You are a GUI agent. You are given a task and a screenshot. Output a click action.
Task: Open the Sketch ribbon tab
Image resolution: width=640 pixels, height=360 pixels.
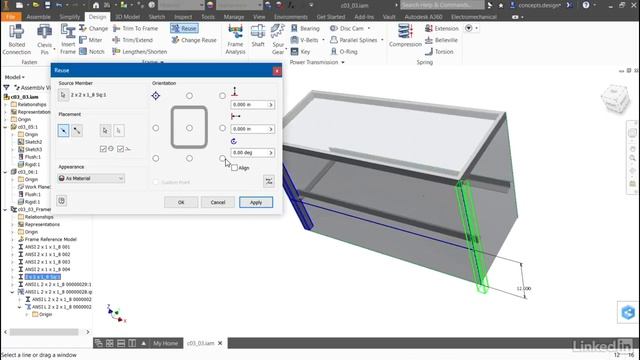click(157, 17)
